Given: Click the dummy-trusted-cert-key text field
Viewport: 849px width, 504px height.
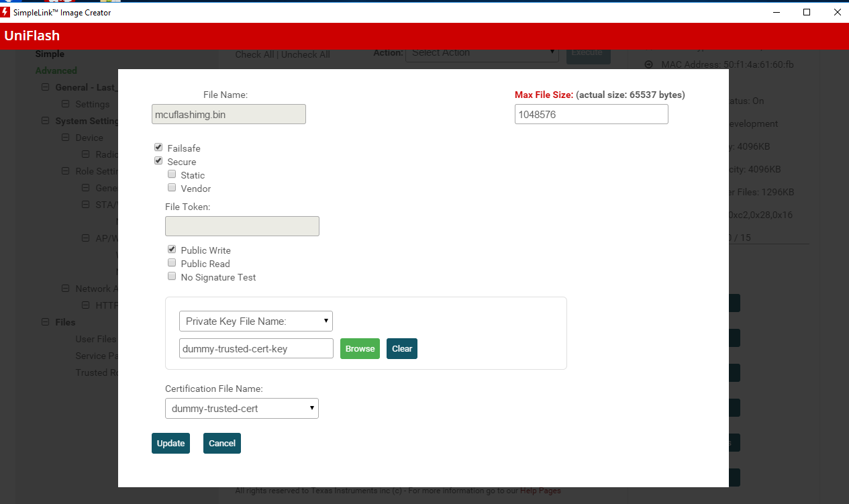Looking at the screenshot, I should tap(256, 349).
